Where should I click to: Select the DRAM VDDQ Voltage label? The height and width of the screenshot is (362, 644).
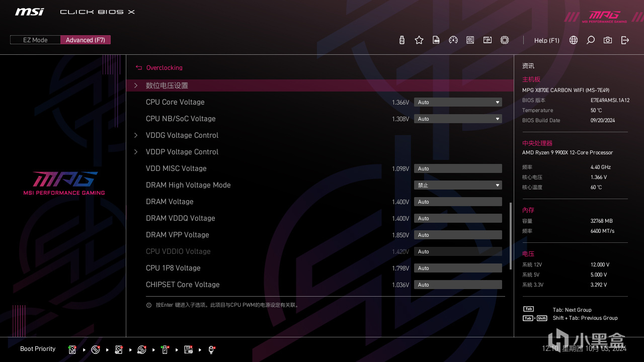coord(181,218)
